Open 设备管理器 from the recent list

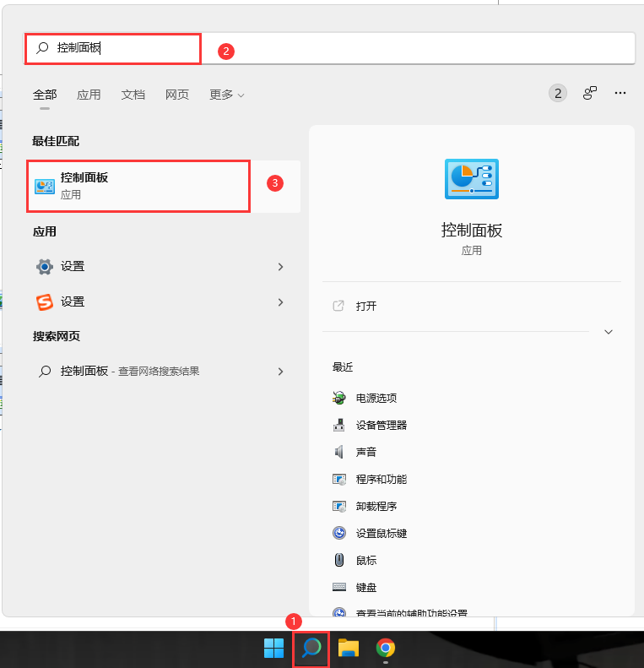[381, 425]
